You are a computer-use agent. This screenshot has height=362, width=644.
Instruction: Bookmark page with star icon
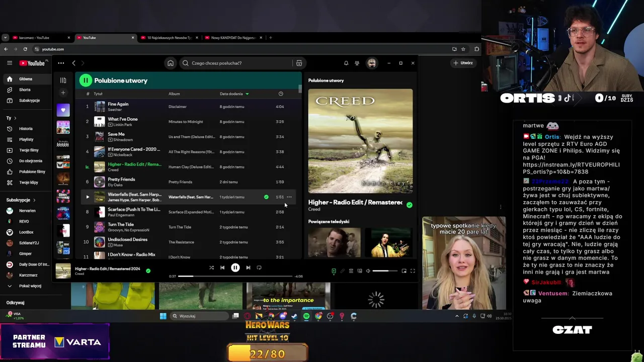click(x=463, y=49)
